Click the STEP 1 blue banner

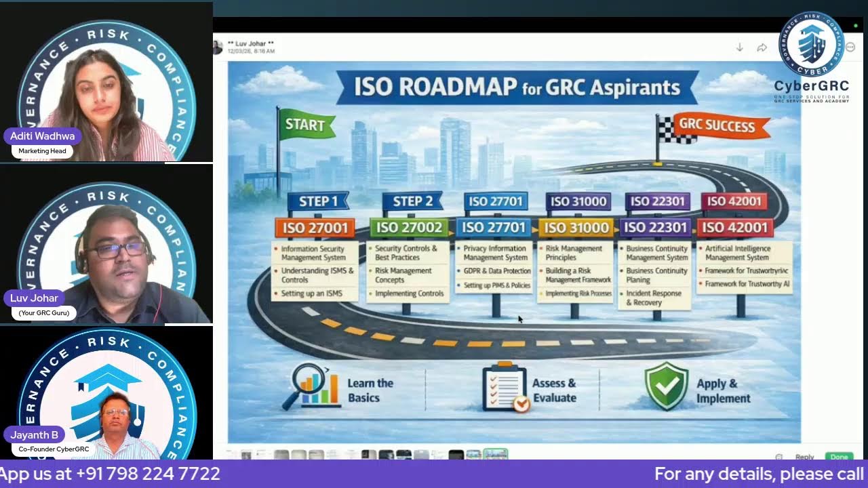318,201
